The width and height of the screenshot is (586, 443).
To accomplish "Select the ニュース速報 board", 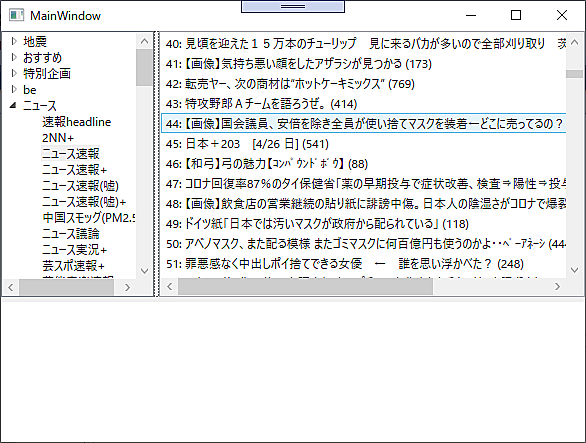I will click(x=70, y=153).
